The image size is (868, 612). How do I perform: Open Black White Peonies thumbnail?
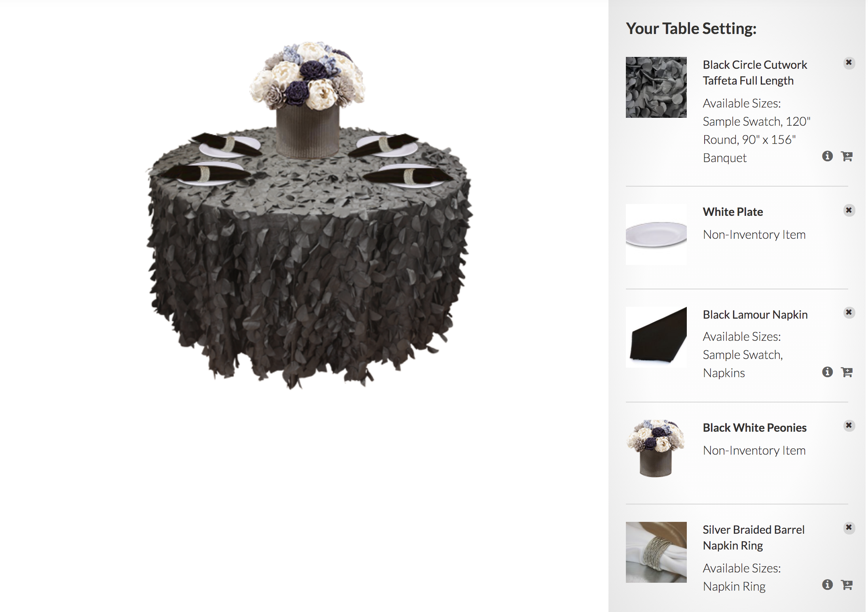656,449
